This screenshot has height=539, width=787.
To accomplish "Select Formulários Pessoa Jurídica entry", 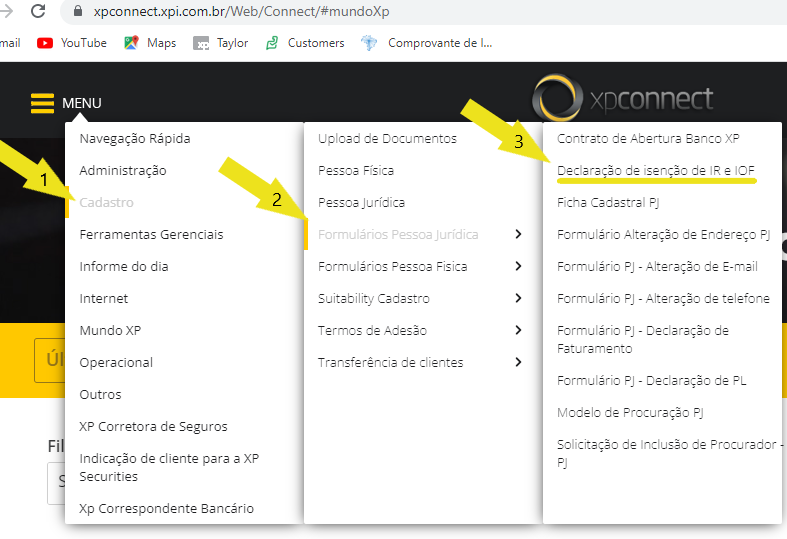I will 398,235.
